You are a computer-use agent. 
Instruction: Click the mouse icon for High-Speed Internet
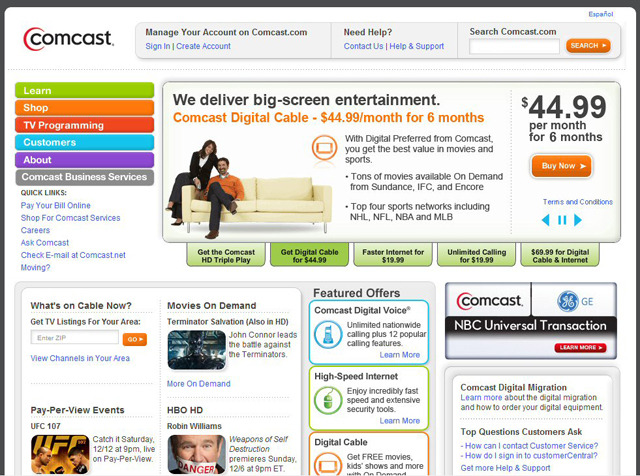pos(328,400)
